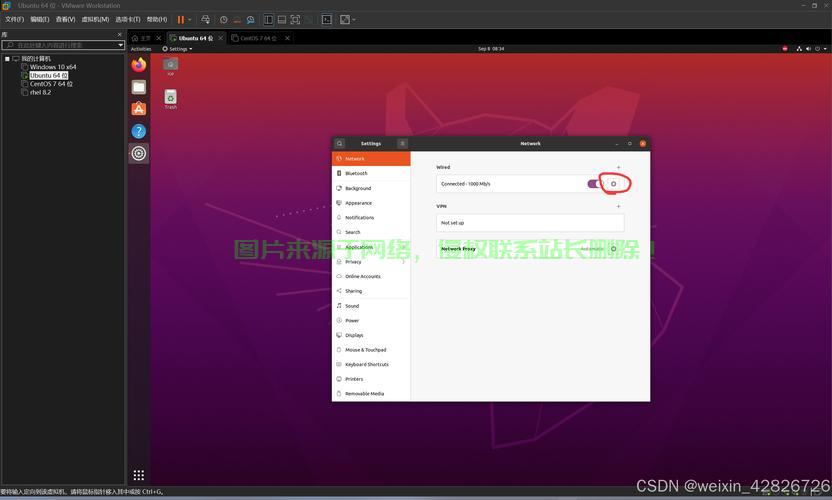Open the Settings hamburger menu
The width and height of the screenshot is (832, 500).
402,143
